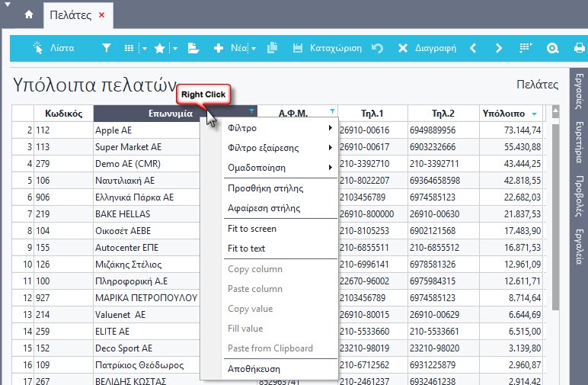Choose Fit to screen in context menu
Viewport: 588px width, 385px height.
252,229
